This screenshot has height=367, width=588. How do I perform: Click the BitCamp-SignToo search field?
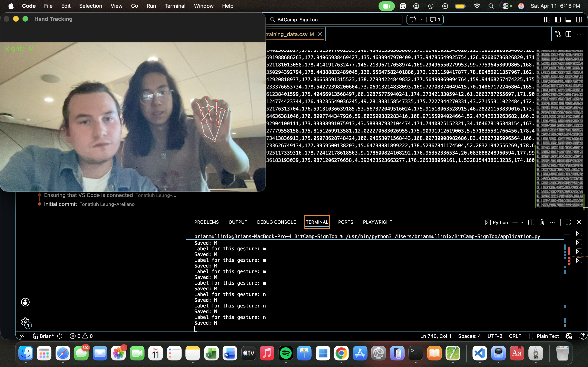(335, 20)
